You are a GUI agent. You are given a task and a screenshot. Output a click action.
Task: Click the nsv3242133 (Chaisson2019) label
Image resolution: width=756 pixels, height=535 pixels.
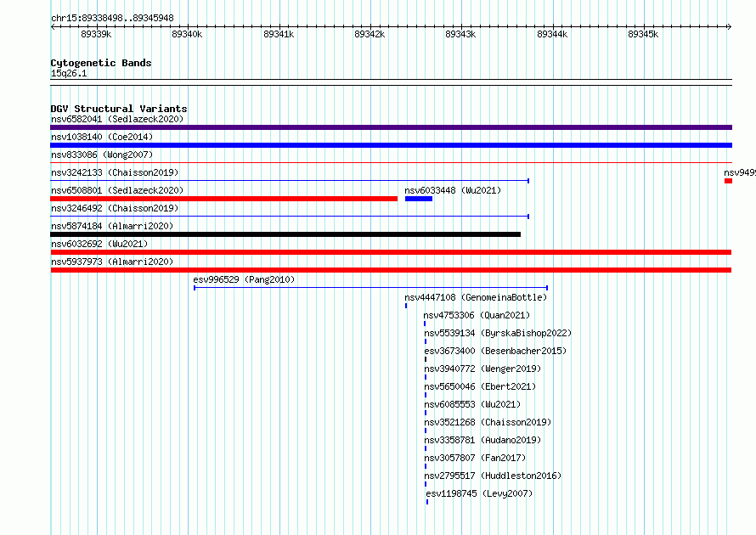pyautogui.click(x=115, y=172)
